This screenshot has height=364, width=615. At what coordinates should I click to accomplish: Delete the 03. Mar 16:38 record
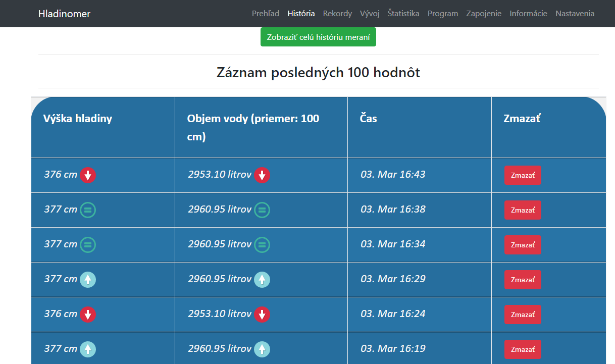pyautogui.click(x=523, y=210)
